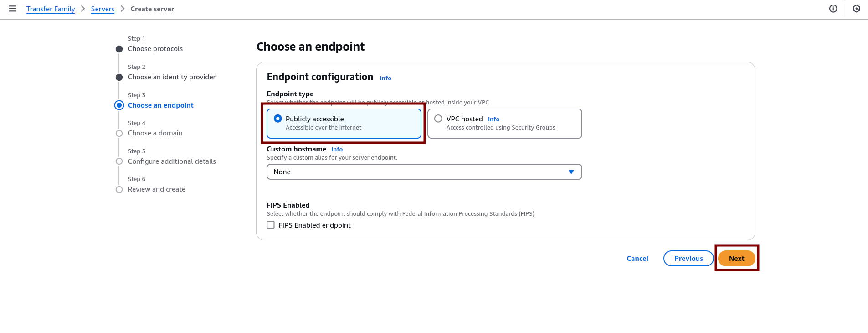
Task: Open the hamburger navigation menu
Action: [13, 9]
